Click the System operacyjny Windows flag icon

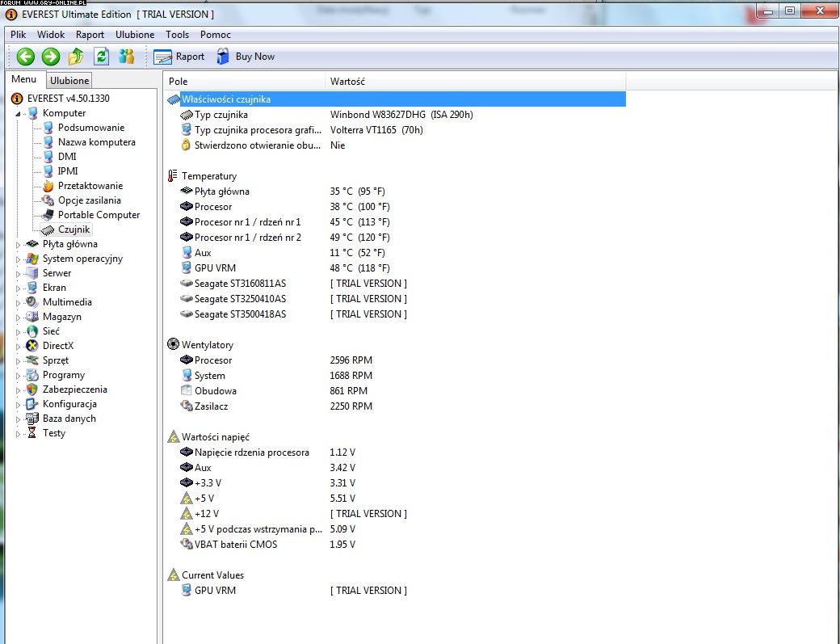(32, 259)
